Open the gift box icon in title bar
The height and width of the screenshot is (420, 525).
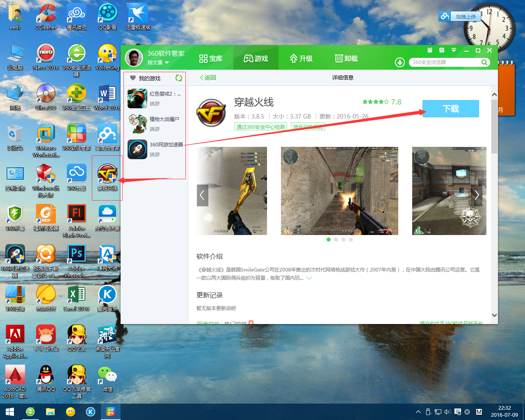[x=430, y=50]
